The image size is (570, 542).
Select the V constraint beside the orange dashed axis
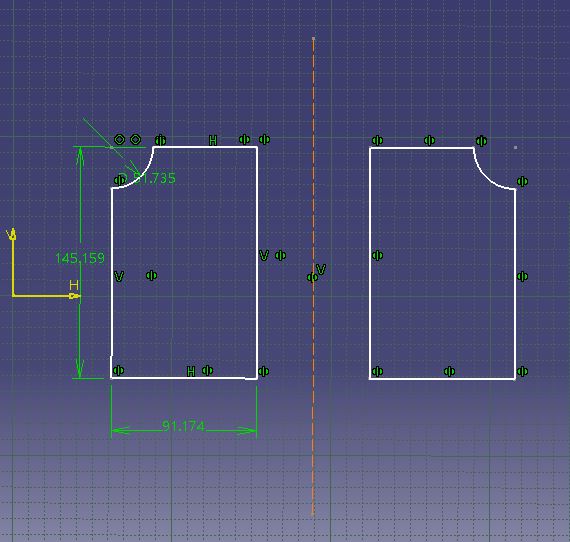pos(321,269)
